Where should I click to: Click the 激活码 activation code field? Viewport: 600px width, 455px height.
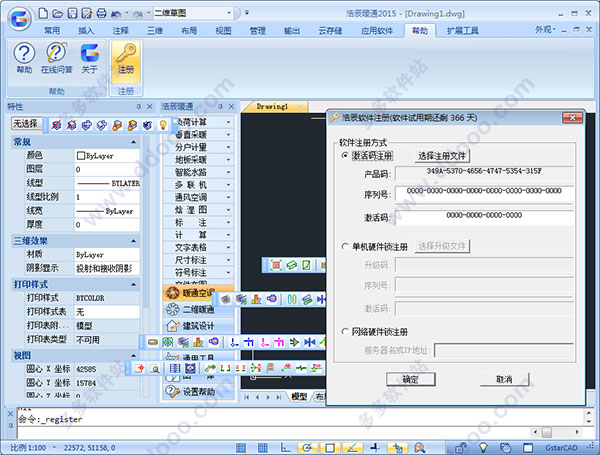(x=484, y=217)
